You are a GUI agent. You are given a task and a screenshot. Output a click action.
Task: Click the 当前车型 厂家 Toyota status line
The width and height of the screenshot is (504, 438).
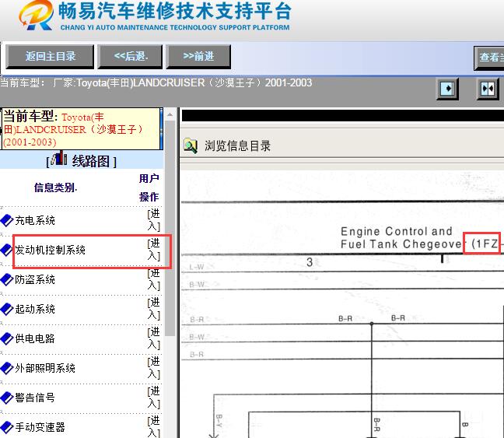pos(156,83)
